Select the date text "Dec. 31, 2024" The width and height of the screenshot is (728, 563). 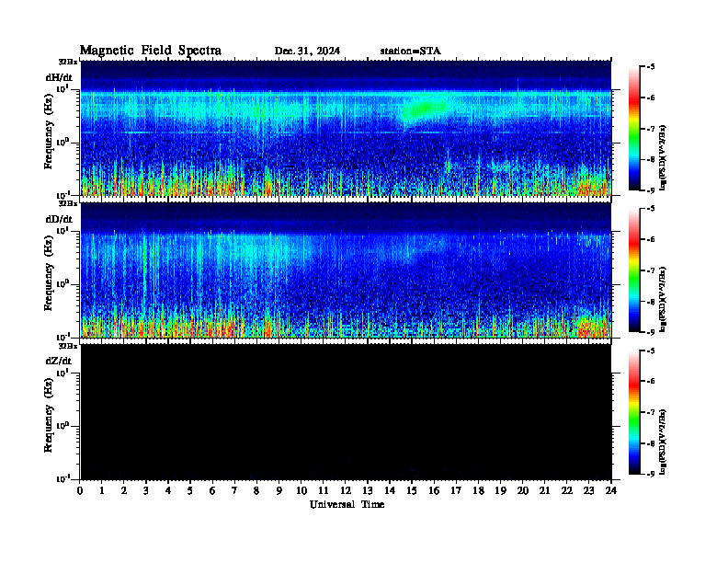coord(307,51)
